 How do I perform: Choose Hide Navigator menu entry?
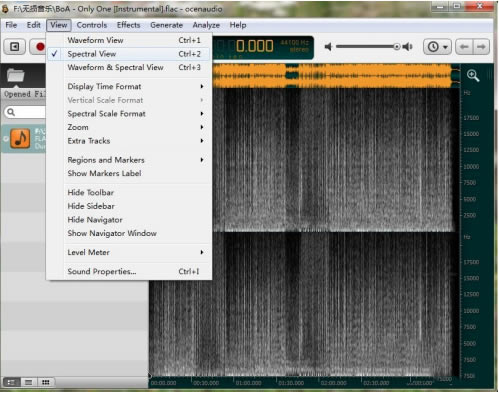[x=129, y=220]
